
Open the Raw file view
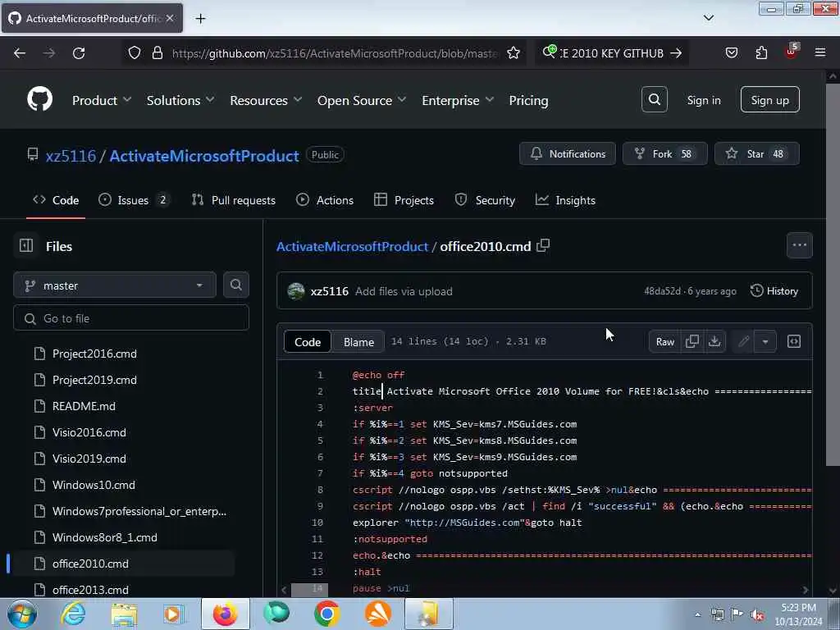coord(664,341)
